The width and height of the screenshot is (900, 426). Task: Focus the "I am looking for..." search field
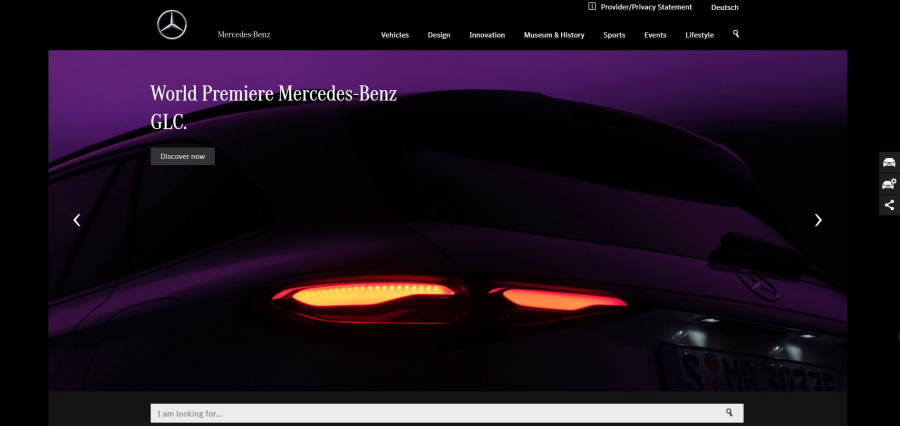click(447, 413)
